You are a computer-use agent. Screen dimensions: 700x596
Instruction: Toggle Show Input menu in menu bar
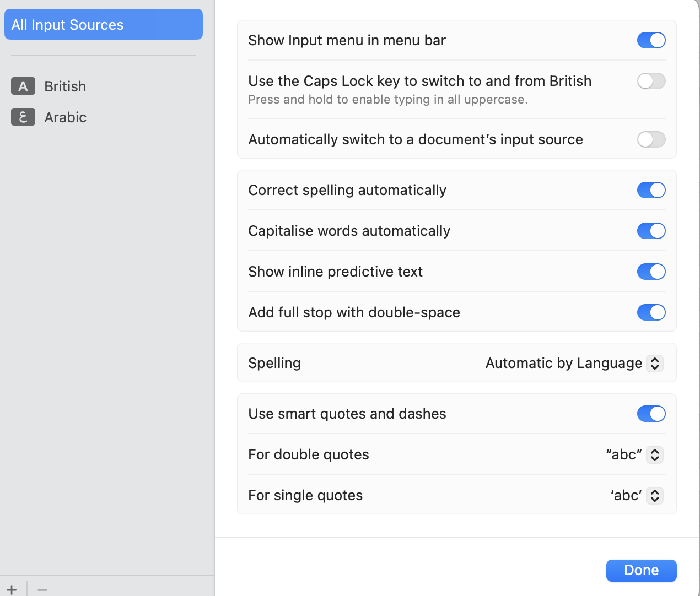[651, 40]
